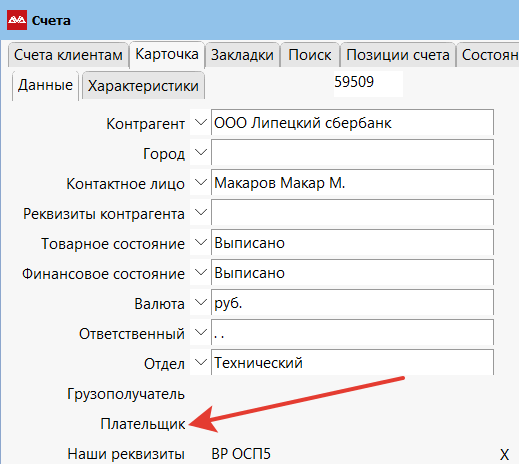The height and width of the screenshot is (464, 519).
Task: Open the Город dropdown chevron
Action: 200,152
